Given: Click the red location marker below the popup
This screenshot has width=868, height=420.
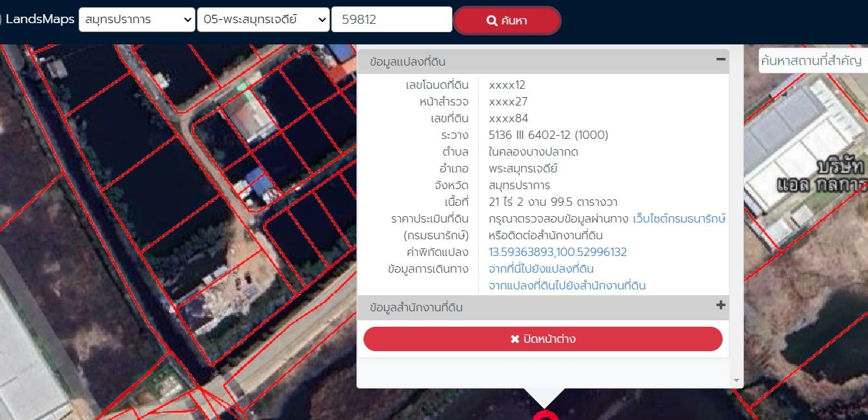Looking at the screenshot, I should coord(545,415).
